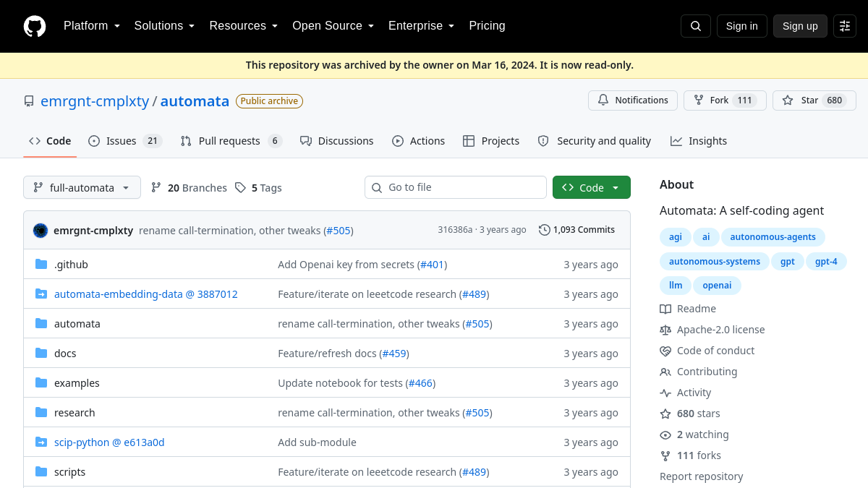Select the gpt-4 topic tag

[x=826, y=262]
